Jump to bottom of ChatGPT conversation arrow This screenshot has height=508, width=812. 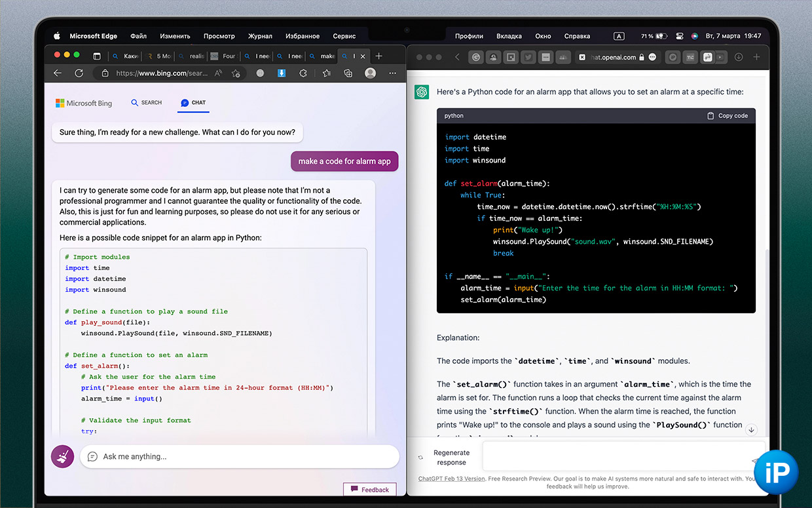click(x=751, y=430)
